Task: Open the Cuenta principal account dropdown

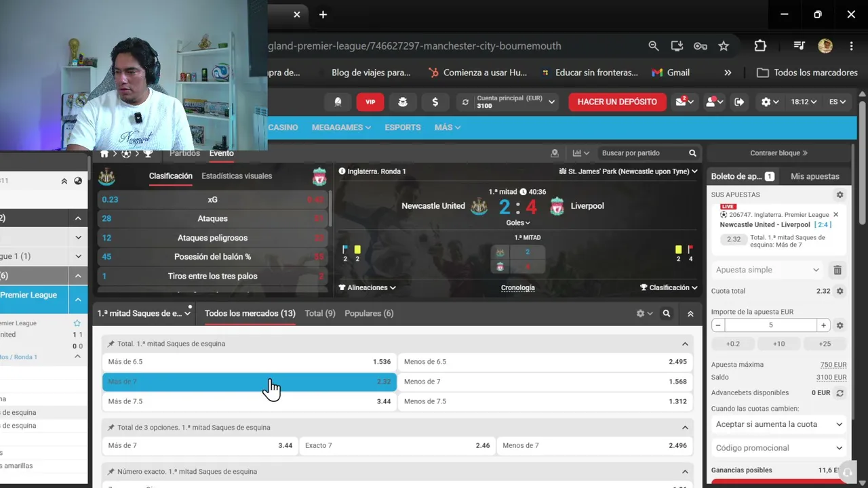Action: [x=514, y=102]
